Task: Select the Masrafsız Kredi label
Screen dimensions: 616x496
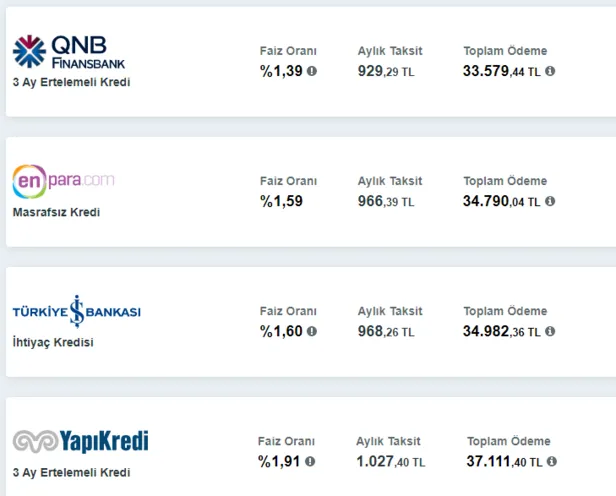Action: [56, 212]
